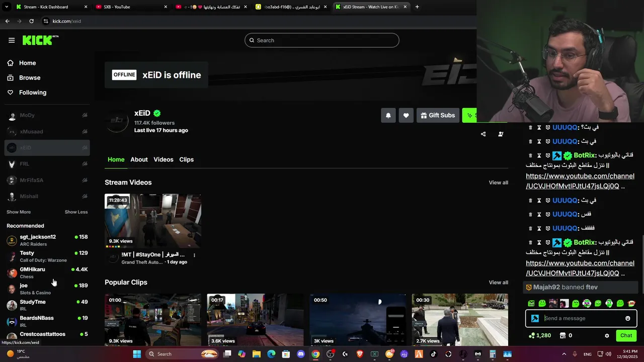Open the channel points 1,280 balance
This screenshot has height=362, width=644.
pyautogui.click(x=539, y=335)
